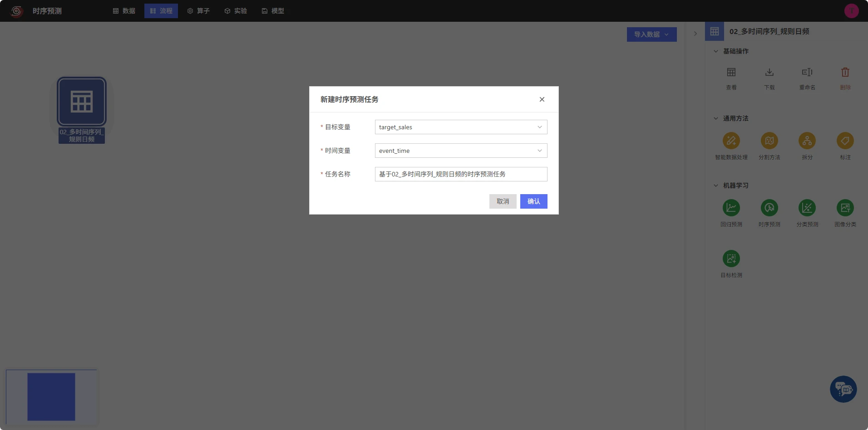The height and width of the screenshot is (430, 868).
Task: Collapse the 基础操作 section
Action: pyautogui.click(x=715, y=51)
